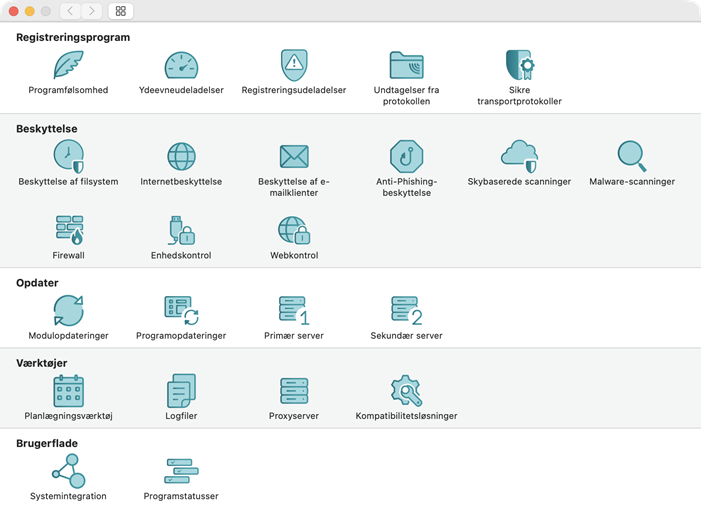Click the Primær server label
The width and height of the screenshot is (701, 508).
[x=294, y=335]
